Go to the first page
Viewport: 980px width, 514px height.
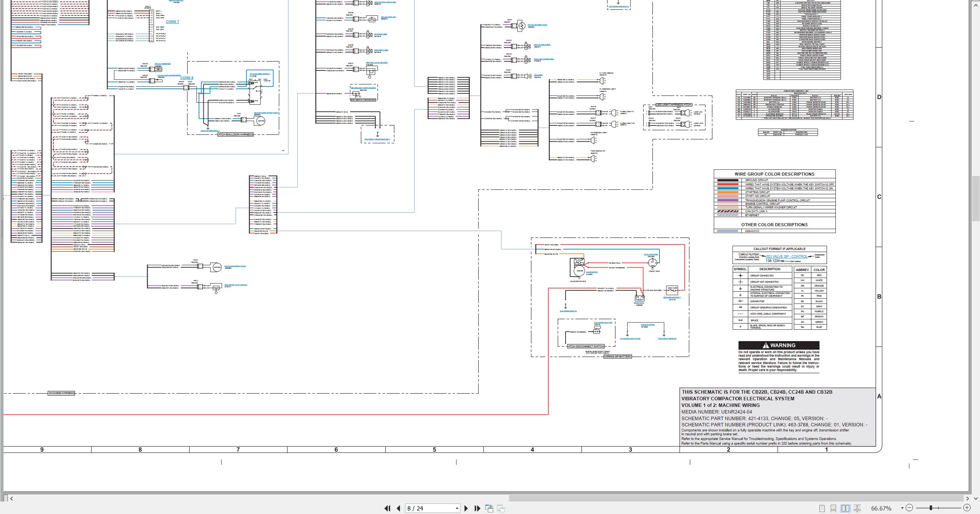(387, 508)
